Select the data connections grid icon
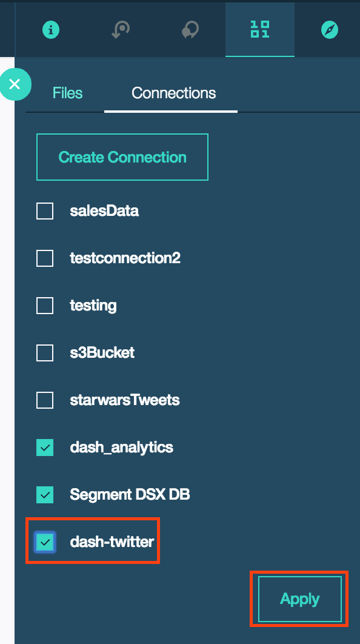The width and height of the screenshot is (360, 644). click(x=259, y=29)
